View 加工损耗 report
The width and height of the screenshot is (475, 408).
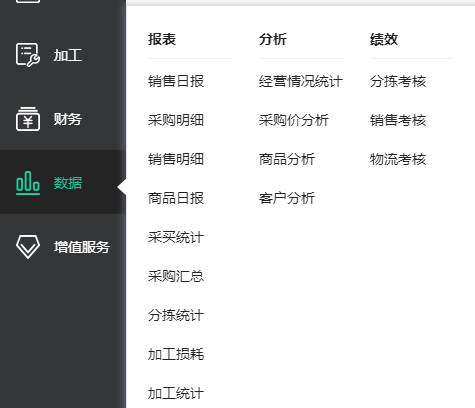176,354
